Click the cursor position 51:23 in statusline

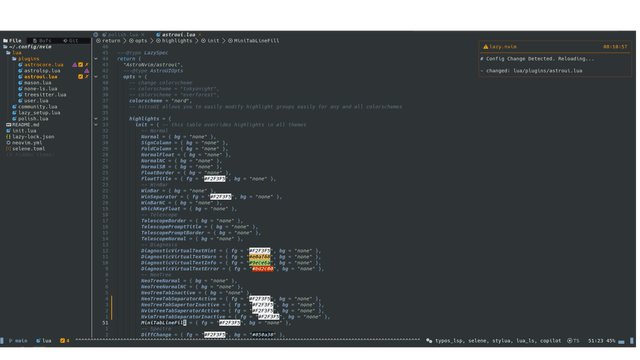point(596,341)
